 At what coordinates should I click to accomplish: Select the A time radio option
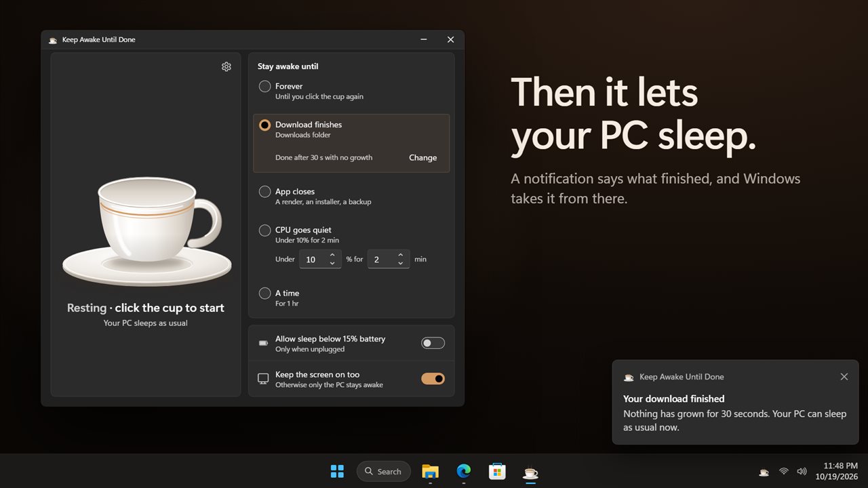pos(265,293)
